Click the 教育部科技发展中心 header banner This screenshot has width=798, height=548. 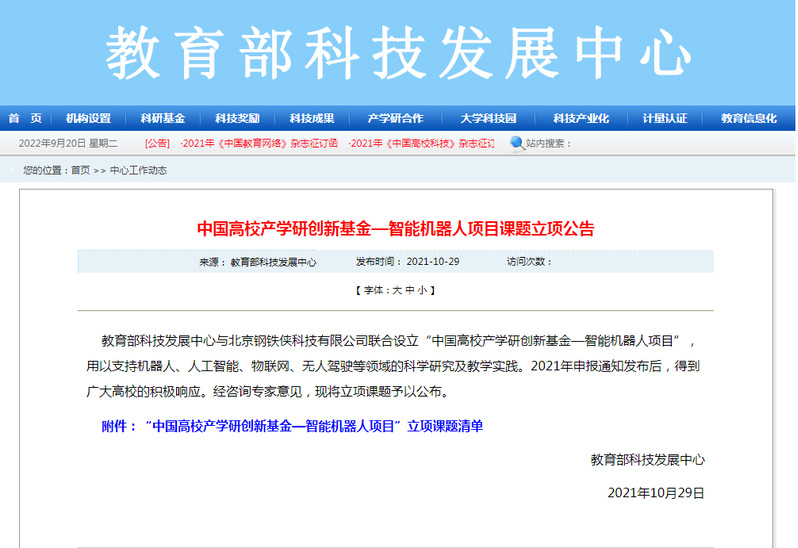398,50
